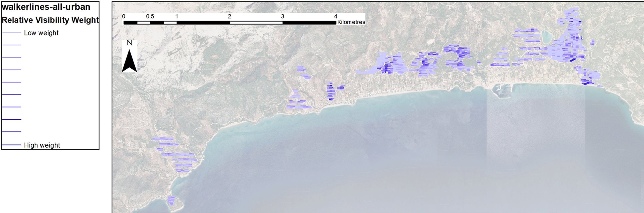Click the 4 label on the scale bar
The width and height of the screenshot is (644, 213).
[335, 17]
